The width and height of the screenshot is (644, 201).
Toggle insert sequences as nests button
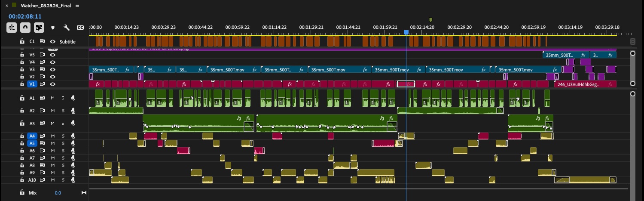pos(12,28)
